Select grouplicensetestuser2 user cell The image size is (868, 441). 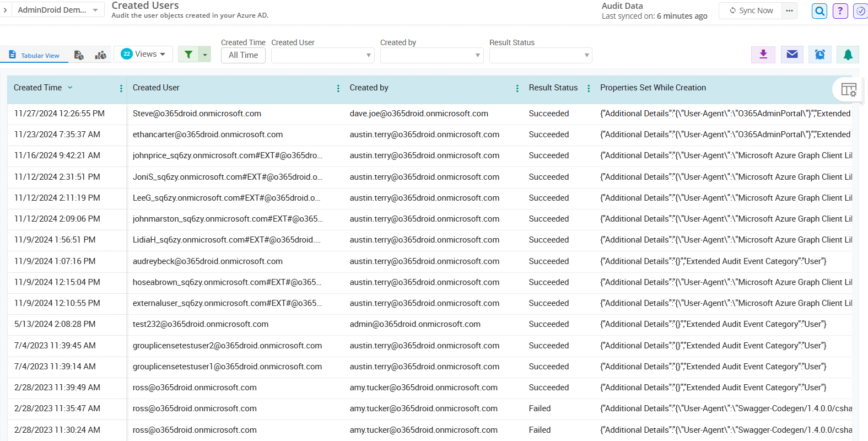(x=227, y=346)
